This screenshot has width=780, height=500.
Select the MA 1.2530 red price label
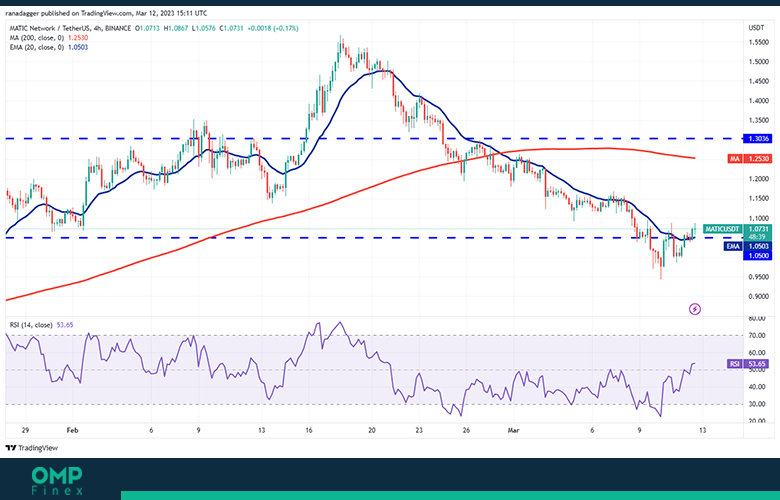coord(749,159)
